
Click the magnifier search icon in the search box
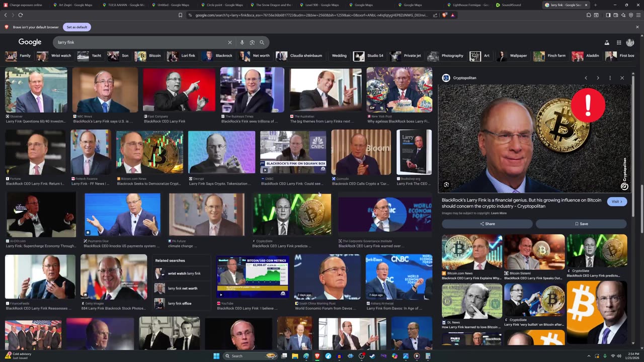click(262, 42)
